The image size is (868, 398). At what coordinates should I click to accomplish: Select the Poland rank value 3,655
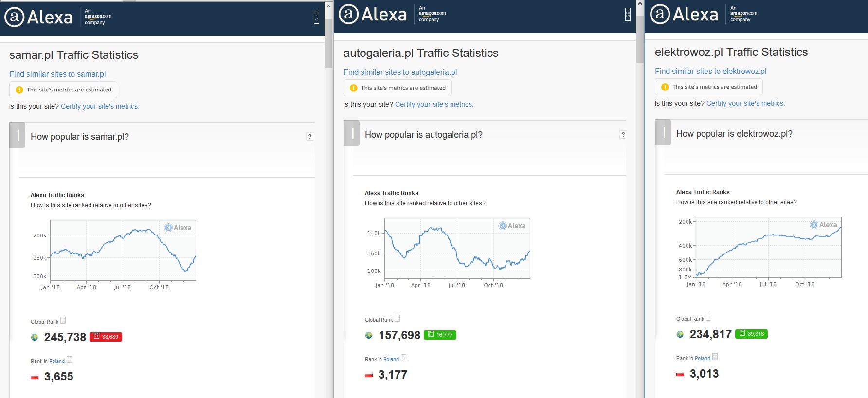point(59,377)
